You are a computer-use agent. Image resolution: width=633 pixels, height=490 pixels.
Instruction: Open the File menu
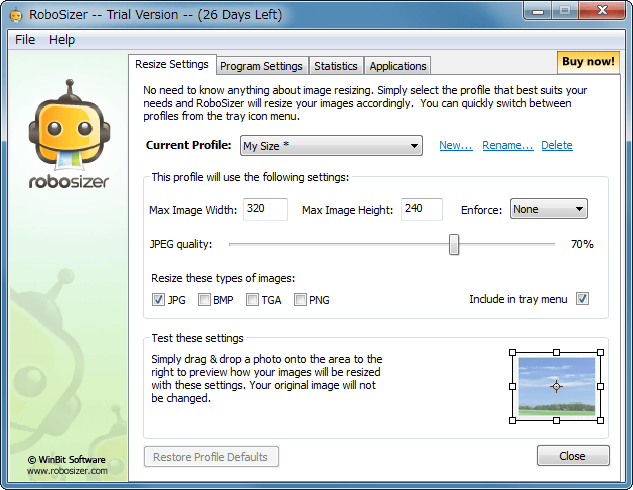coord(25,40)
